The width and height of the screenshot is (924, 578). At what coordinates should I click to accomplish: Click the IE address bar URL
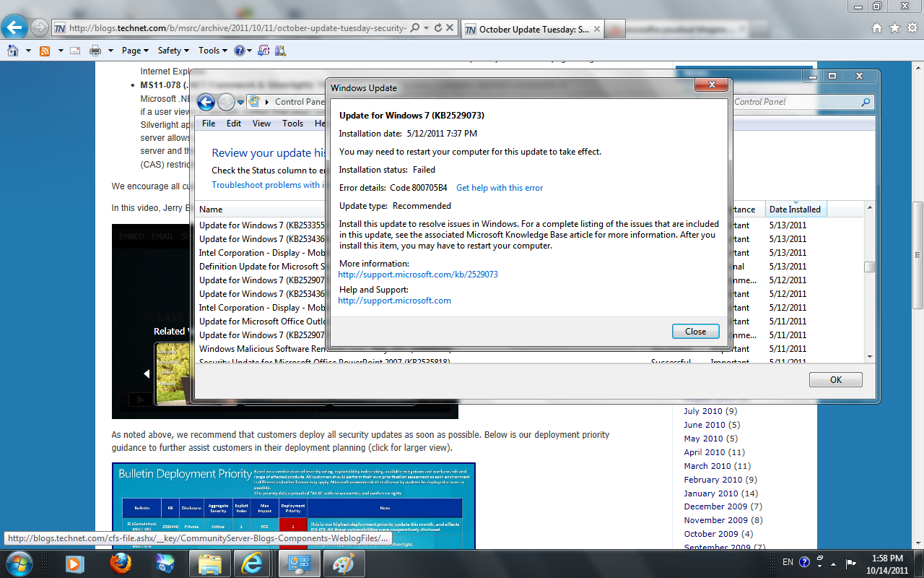pyautogui.click(x=237, y=28)
